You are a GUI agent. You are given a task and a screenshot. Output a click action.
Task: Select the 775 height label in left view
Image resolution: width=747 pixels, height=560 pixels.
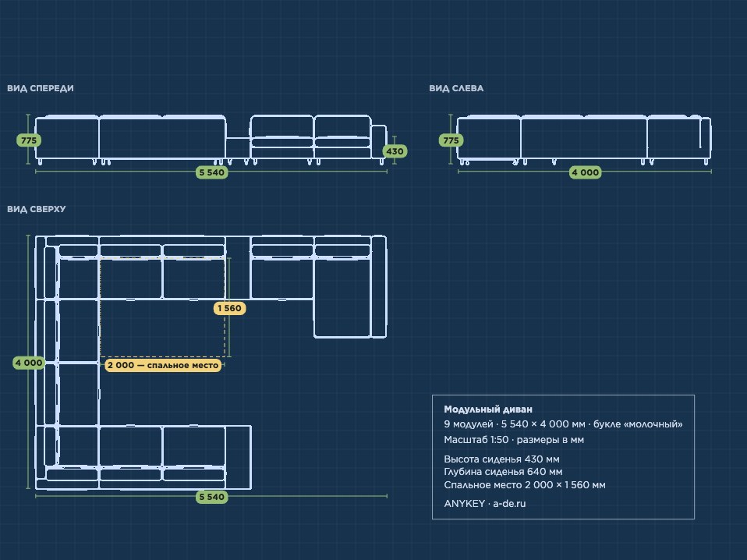[x=451, y=140]
